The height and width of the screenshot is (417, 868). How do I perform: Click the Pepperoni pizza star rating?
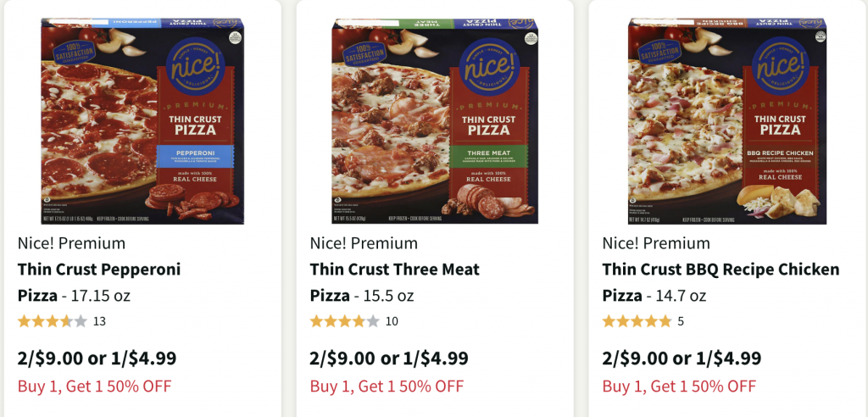(x=52, y=321)
